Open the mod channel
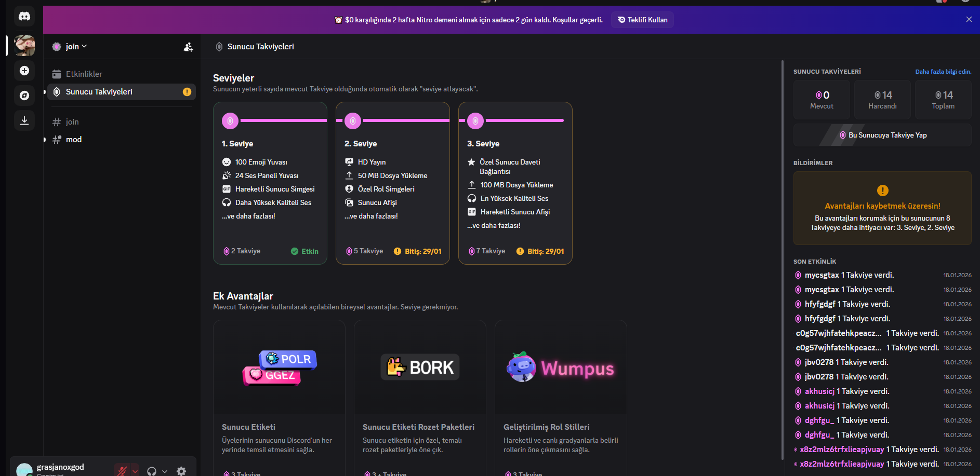Image resolution: width=980 pixels, height=476 pixels. tap(122, 140)
